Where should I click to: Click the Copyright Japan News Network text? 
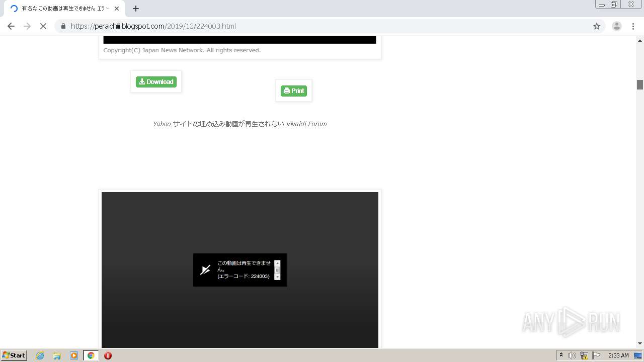click(182, 50)
